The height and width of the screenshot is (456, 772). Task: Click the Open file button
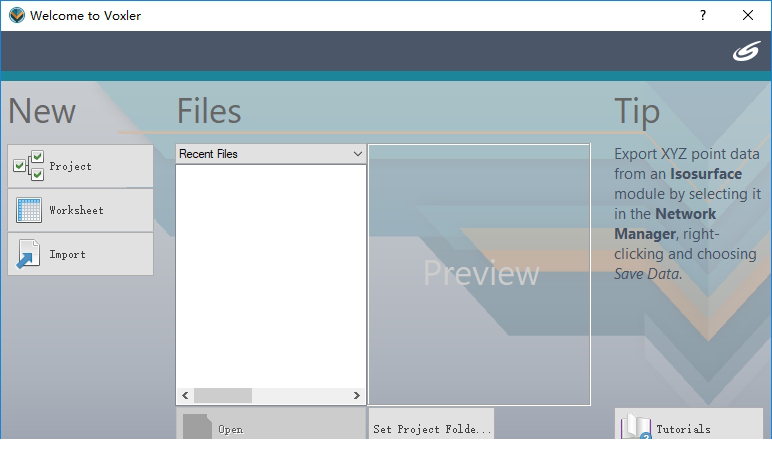(271, 423)
